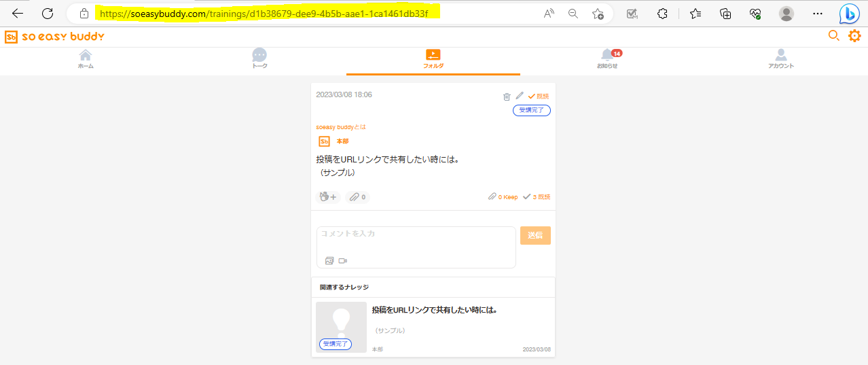Open related post 投稿をURLリンクで共有したい時には。

pyautogui.click(x=435, y=310)
